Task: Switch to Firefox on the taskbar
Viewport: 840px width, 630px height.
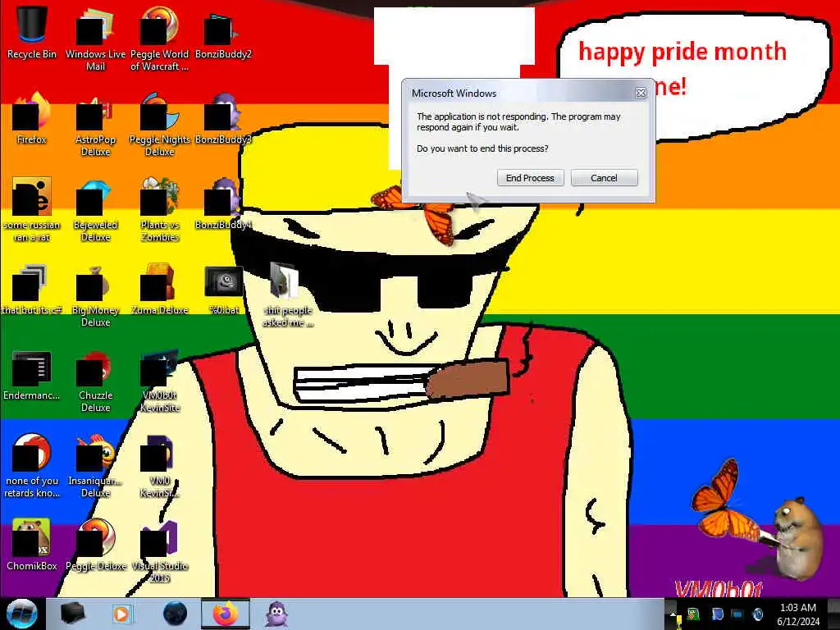Action: pos(226,614)
